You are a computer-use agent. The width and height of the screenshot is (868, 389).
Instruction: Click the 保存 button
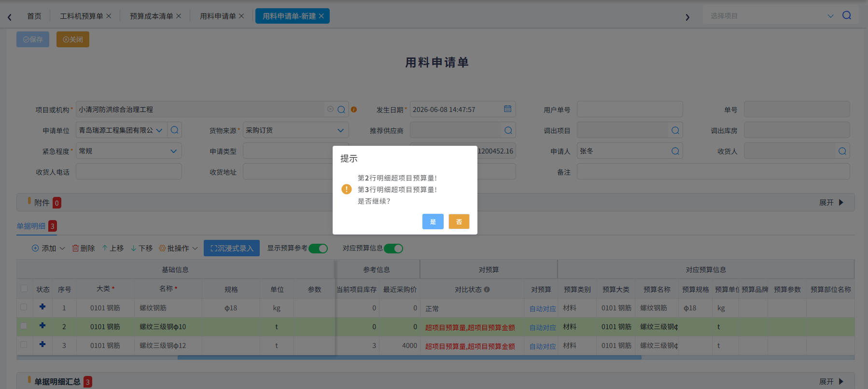click(33, 39)
